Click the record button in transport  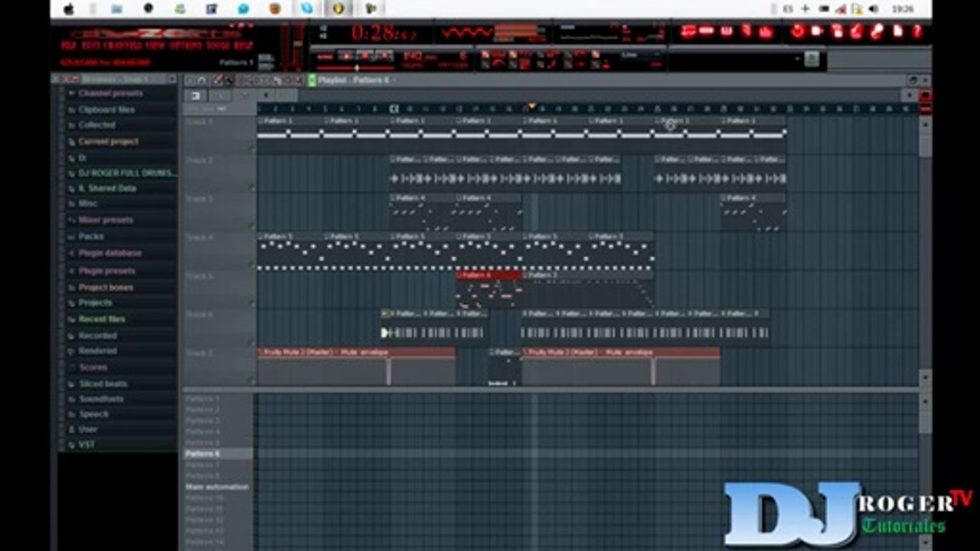click(384, 56)
